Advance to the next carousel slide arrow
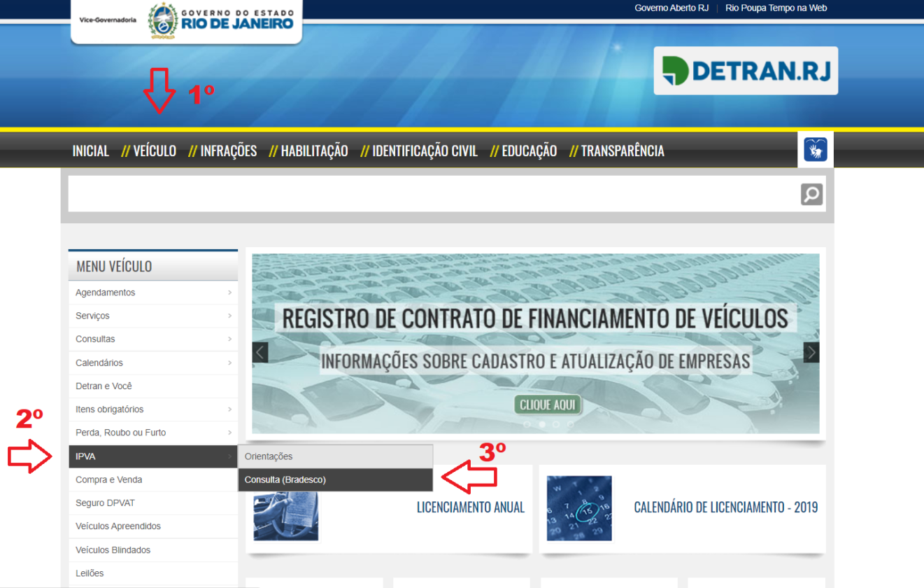 click(811, 352)
